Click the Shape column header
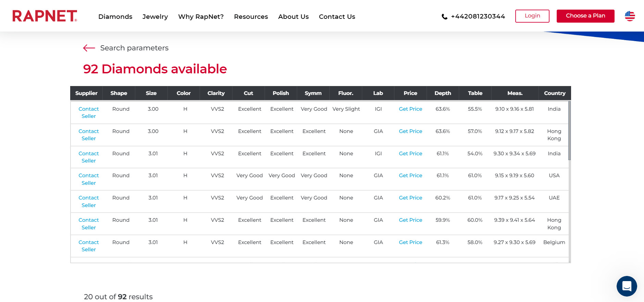The height and width of the screenshot is (302, 644). pos(119,93)
